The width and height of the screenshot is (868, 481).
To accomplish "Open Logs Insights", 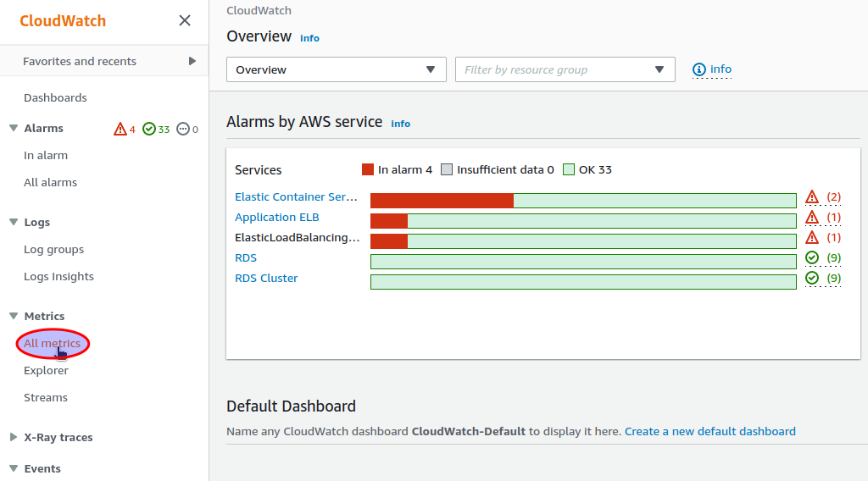I will point(58,276).
